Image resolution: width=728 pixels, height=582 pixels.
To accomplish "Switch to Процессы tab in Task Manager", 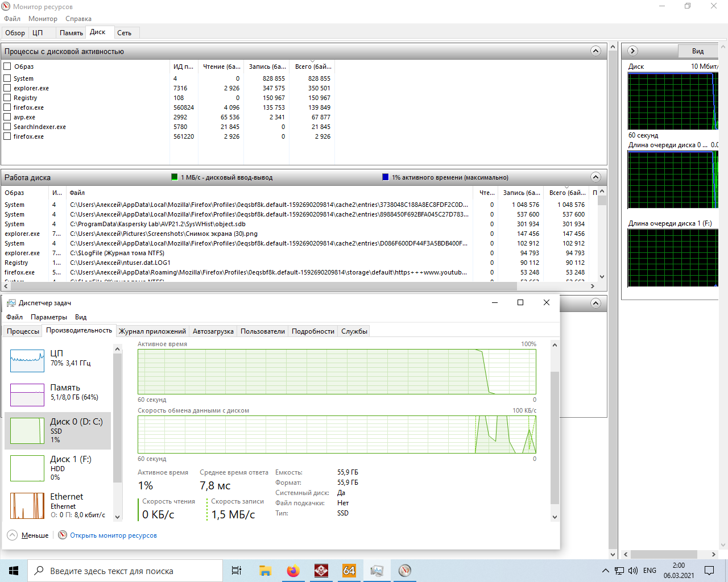I will (23, 331).
